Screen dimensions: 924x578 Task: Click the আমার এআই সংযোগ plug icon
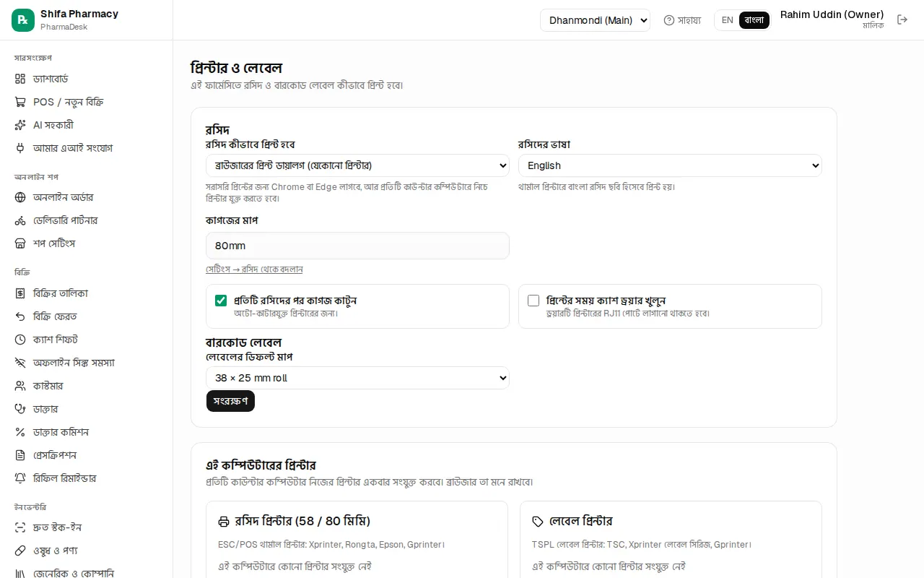[20, 148]
